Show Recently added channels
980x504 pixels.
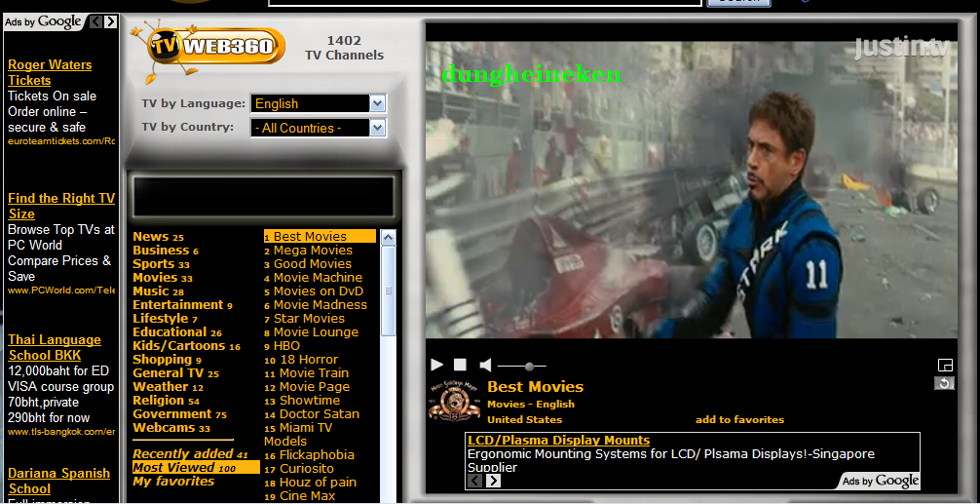(x=190, y=454)
